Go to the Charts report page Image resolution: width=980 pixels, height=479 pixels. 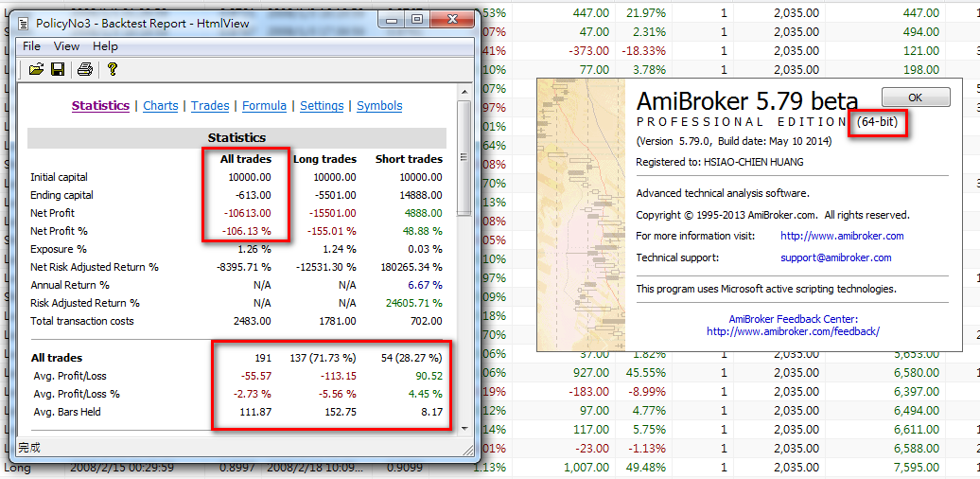point(161,106)
